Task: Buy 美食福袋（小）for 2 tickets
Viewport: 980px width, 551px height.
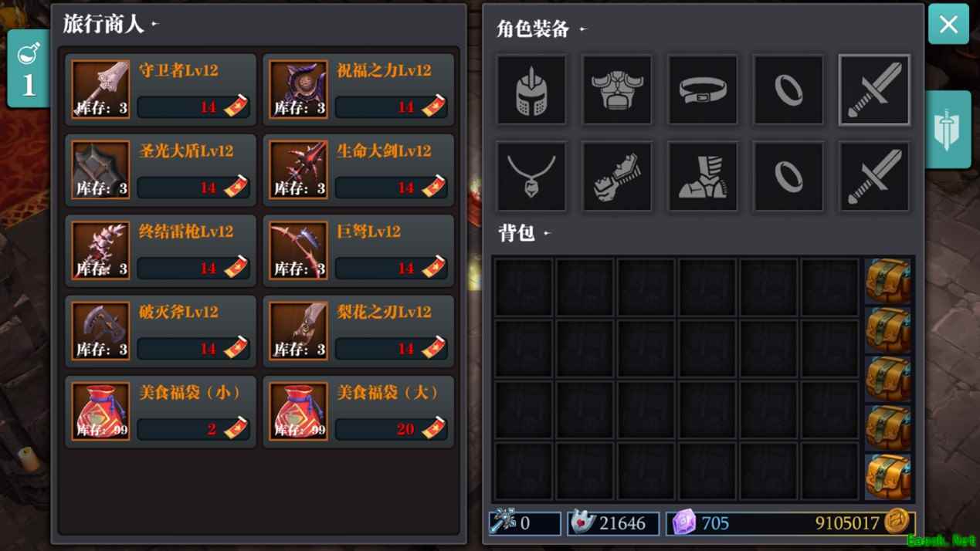Action: click(193, 429)
